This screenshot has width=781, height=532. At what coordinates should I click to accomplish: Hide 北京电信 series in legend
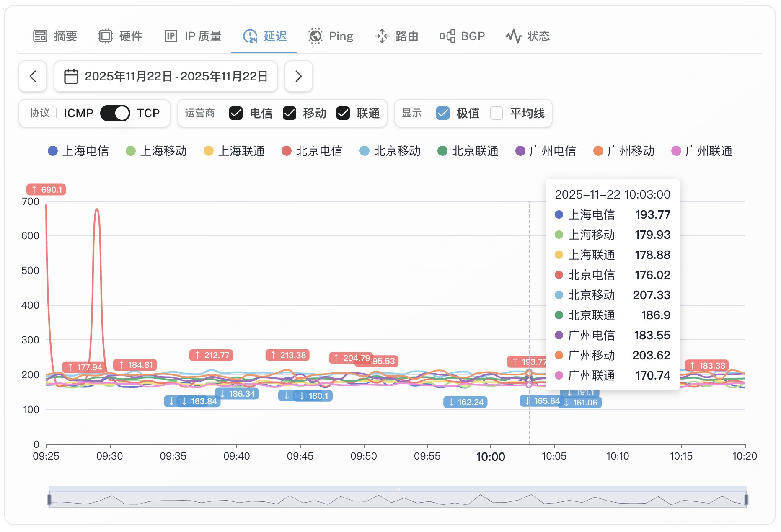coord(312,151)
